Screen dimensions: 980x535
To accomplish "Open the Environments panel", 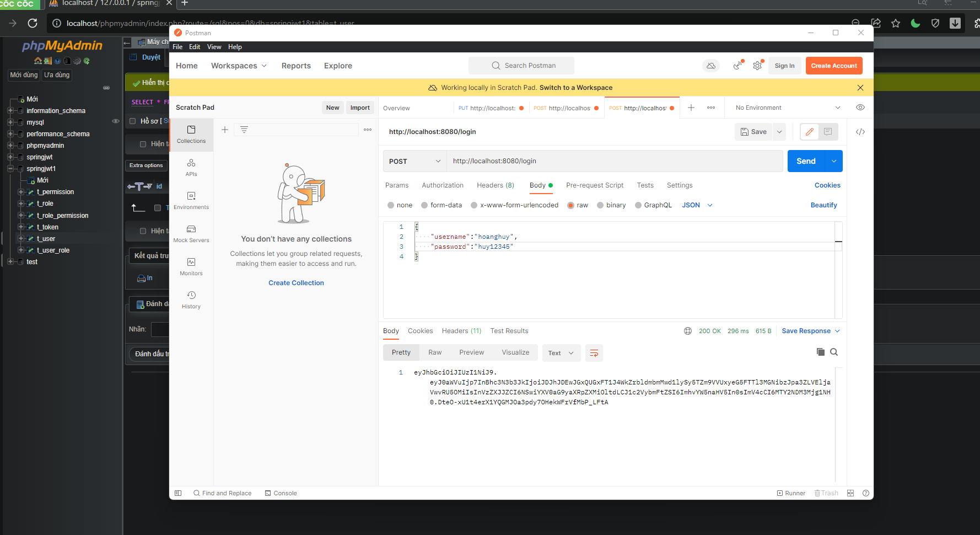I will pyautogui.click(x=191, y=201).
